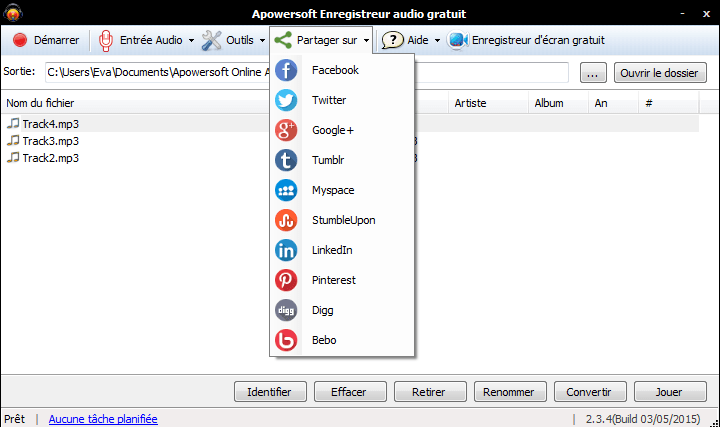Image resolution: width=720 pixels, height=427 pixels.
Task: Choose Pinterest share option
Action: coord(342,280)
